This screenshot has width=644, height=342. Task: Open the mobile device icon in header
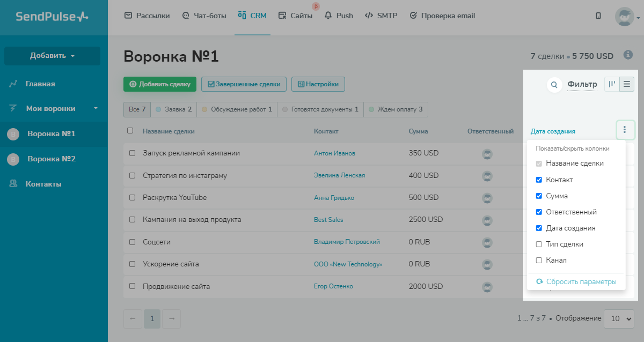point(598,16)
